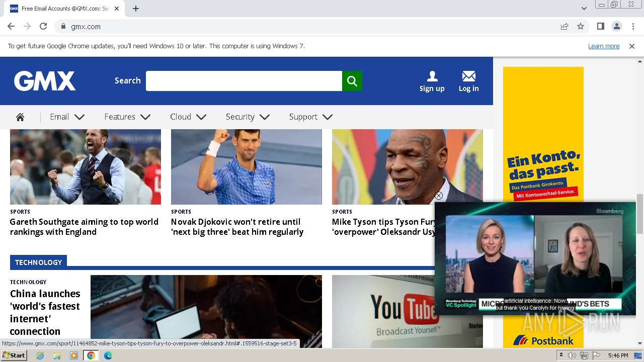Image resolution: width=644 pixels, height=362 pixels.
Task: Reload the page
Action: pyautogui.click(x=43, y=26)
